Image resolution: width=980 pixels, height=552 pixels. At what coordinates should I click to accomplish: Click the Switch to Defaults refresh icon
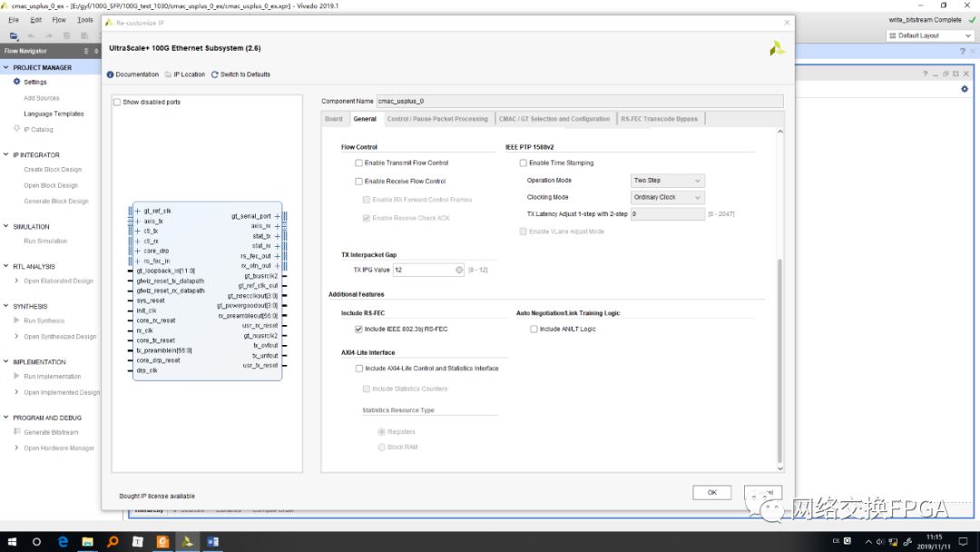click(x=214, y=74)
